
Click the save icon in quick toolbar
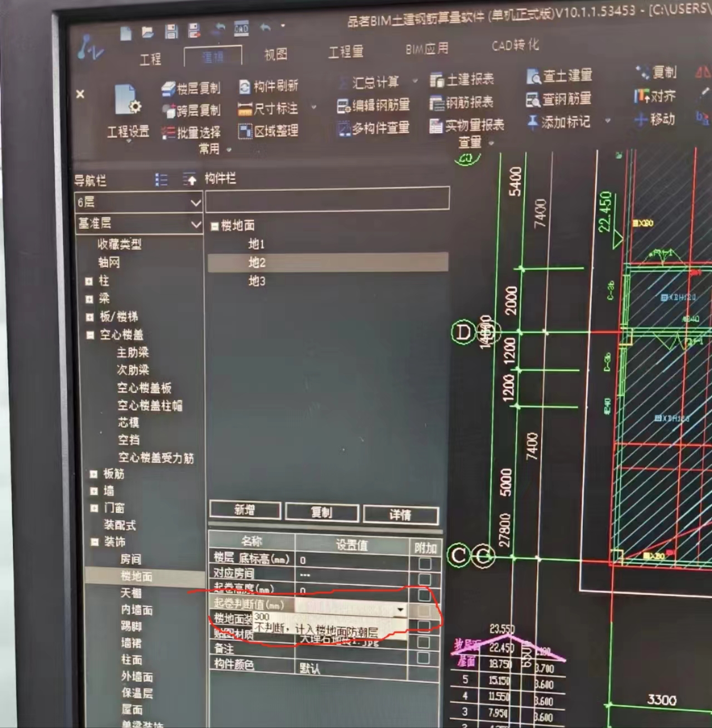(171, 31)
